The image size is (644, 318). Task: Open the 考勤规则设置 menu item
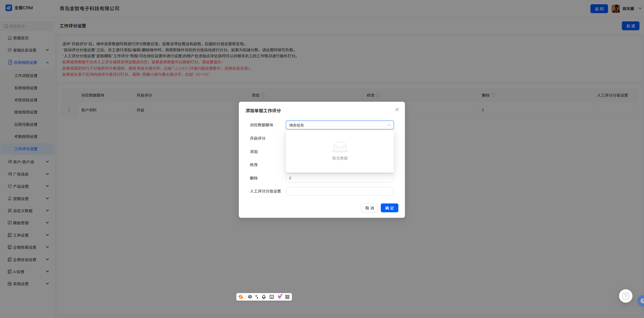pos(26,136)
